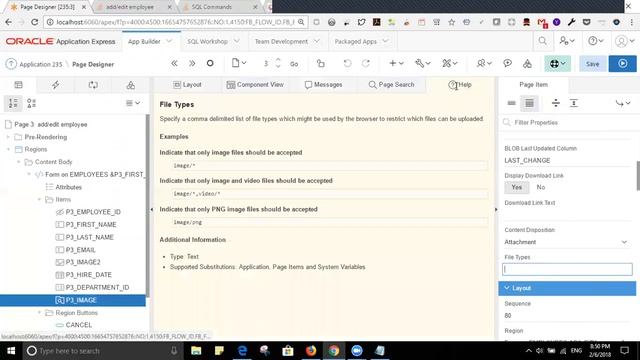Image resolution: width=640 pixels, height=360 pixels.
Task: Expand the Pre-Rendering tree node
Action: click(x=8, y=137)
